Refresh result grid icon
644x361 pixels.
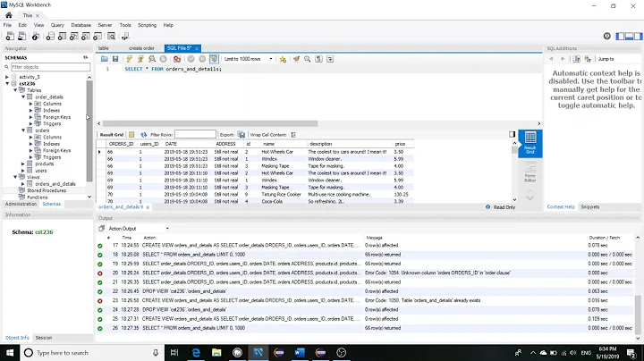pyautogui.click(x=143, y=135)
